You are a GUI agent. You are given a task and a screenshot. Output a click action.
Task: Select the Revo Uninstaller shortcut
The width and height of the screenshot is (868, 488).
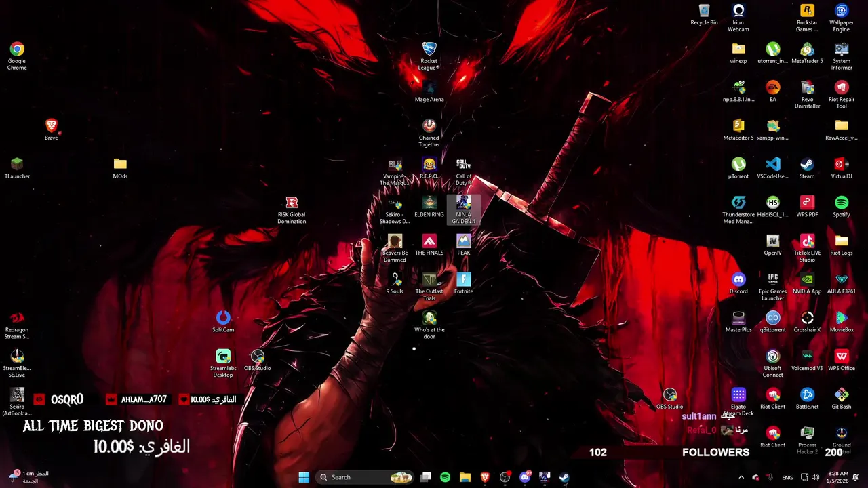tap(807, 94)
